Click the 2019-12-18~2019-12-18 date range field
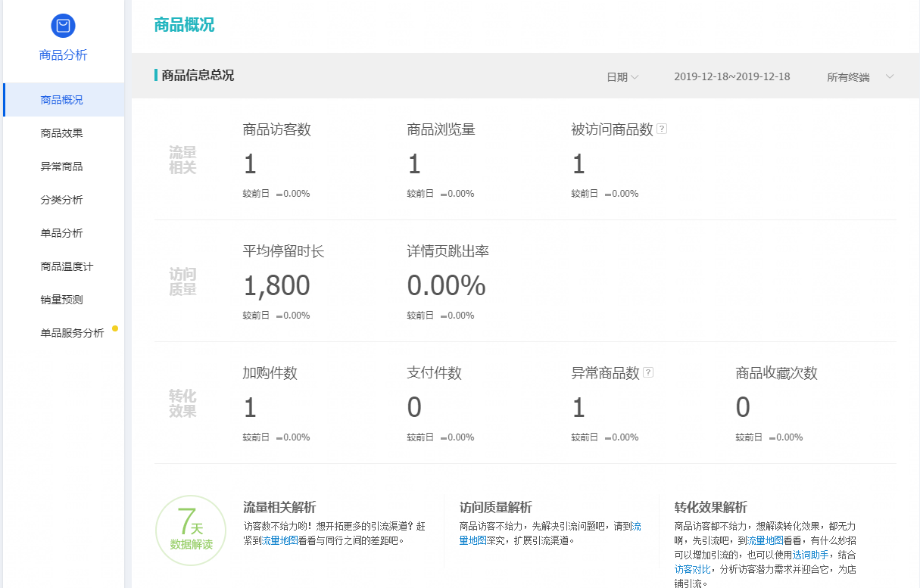 pos(731,77)
